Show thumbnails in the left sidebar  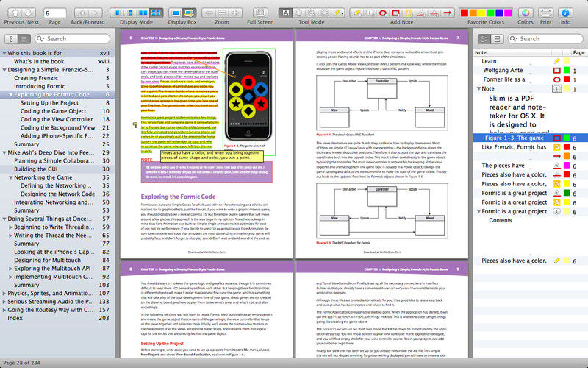(11, 39)
